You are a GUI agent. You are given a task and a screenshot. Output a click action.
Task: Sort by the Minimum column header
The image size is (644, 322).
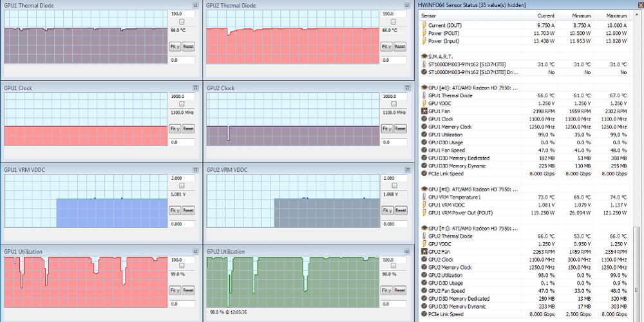575,15
